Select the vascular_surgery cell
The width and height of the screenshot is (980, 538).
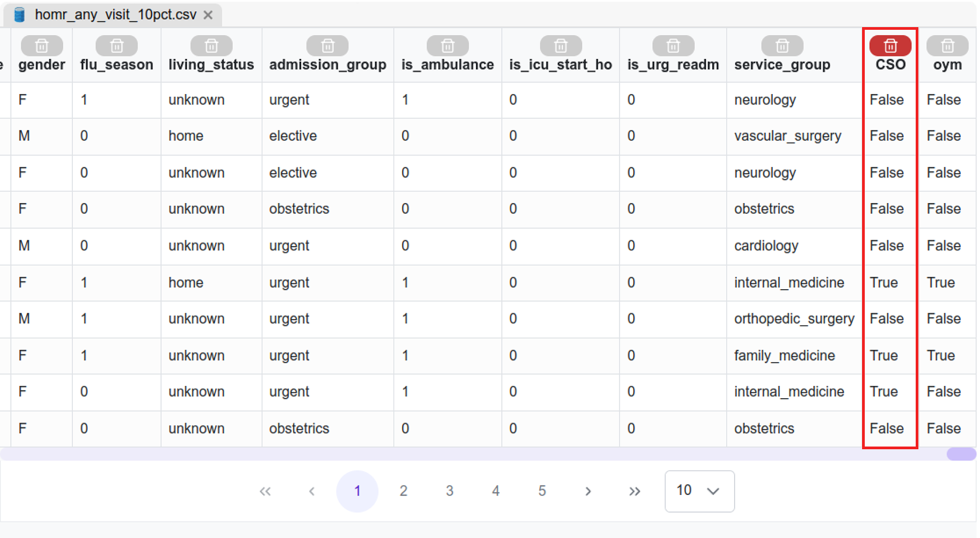pyautogui.click(x=787, y=136)
